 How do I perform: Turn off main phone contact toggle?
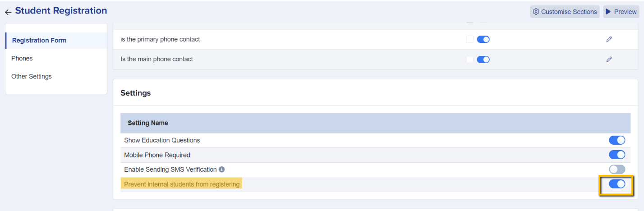[483, 59]
